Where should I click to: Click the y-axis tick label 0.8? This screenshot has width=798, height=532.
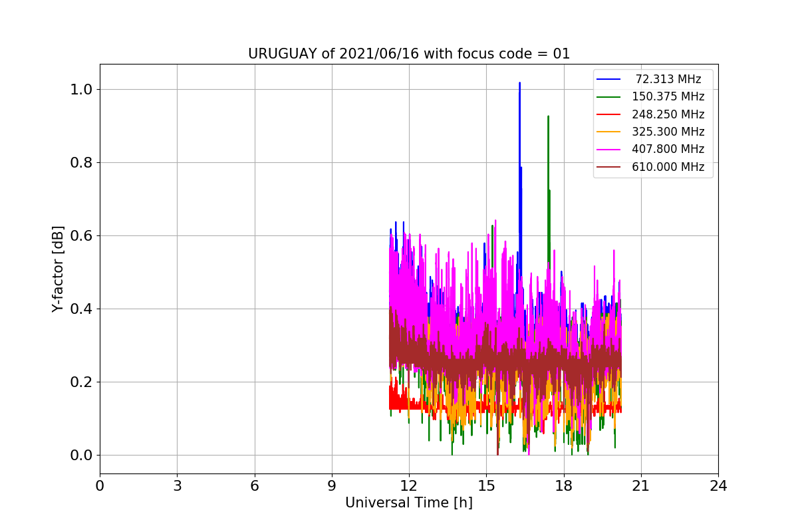81,163
